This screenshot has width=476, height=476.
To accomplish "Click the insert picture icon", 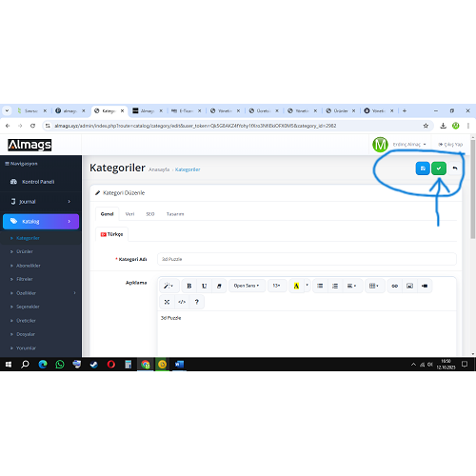I will click(x=409, y=286).
